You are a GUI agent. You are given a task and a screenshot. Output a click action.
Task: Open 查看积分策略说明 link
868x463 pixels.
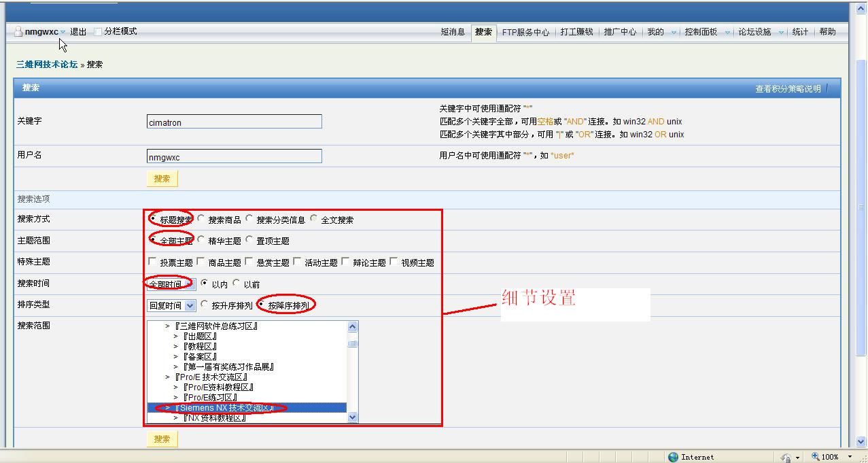788,89
